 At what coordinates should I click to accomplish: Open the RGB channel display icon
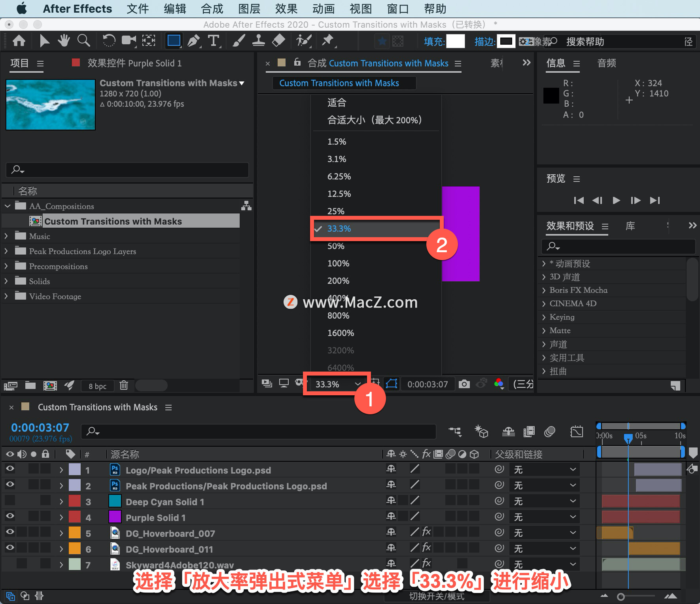pyautogui.click(x=499, y=383)
